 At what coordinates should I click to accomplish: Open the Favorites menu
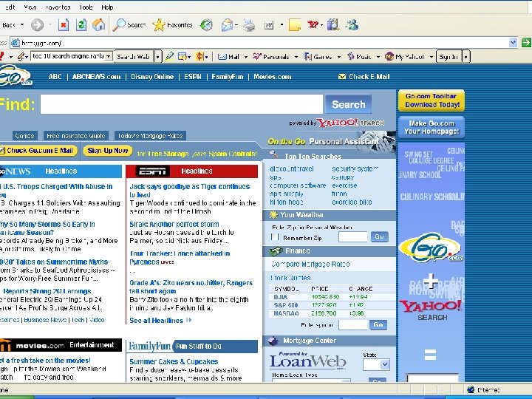point(58,7)
